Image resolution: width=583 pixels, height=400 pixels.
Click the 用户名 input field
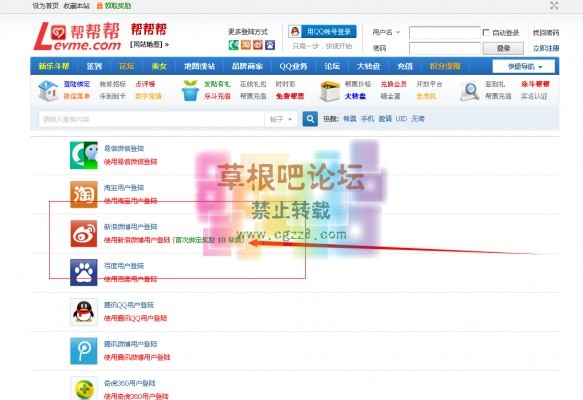point(445,32)
